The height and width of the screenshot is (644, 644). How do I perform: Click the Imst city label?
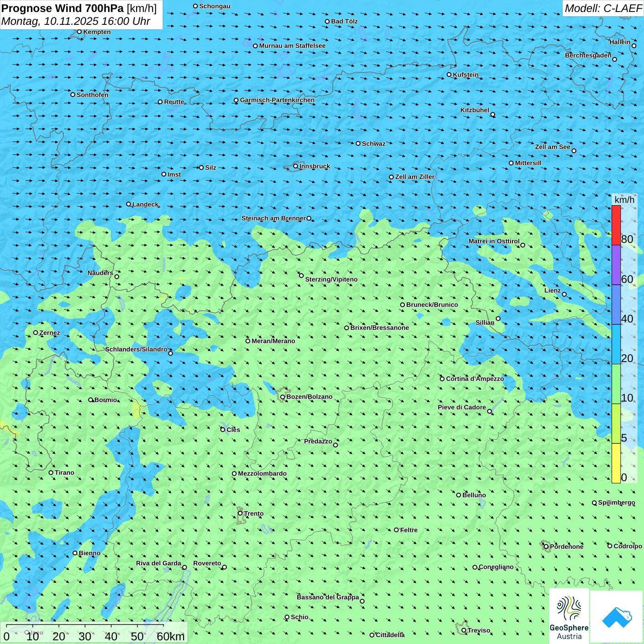174,174
